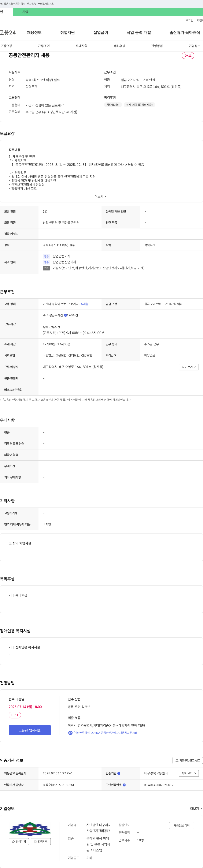Click the 고용24 site logo
Image resolution: width=203 pixels, height=868 pixels.
pyautogui.click(x=8, y=32)
